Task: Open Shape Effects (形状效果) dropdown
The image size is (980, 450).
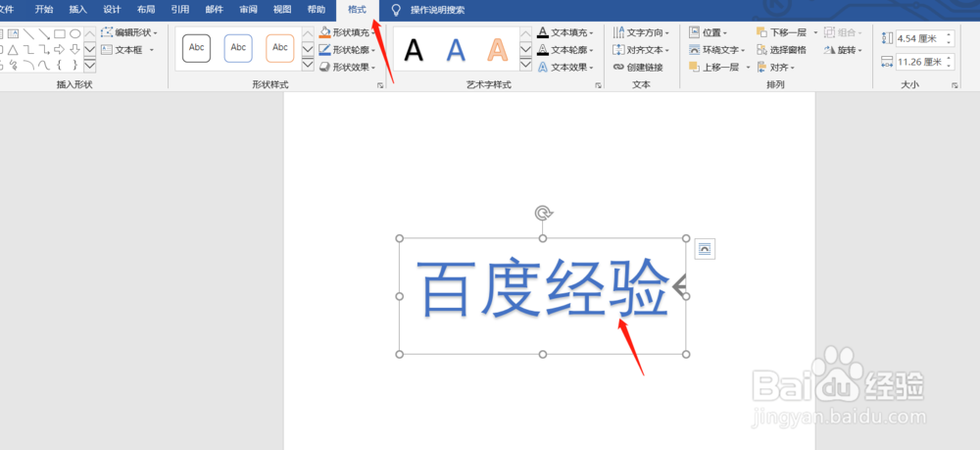Action: click(x=348, y=67)
